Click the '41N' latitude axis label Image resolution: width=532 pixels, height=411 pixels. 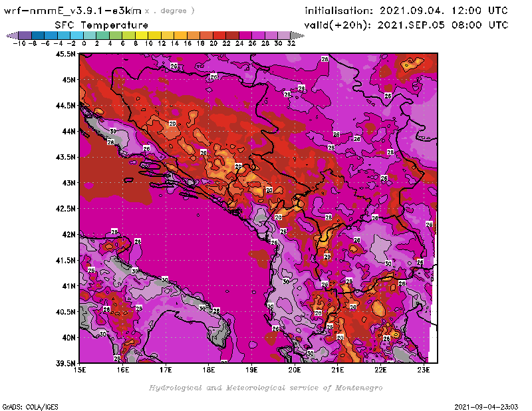68,286
